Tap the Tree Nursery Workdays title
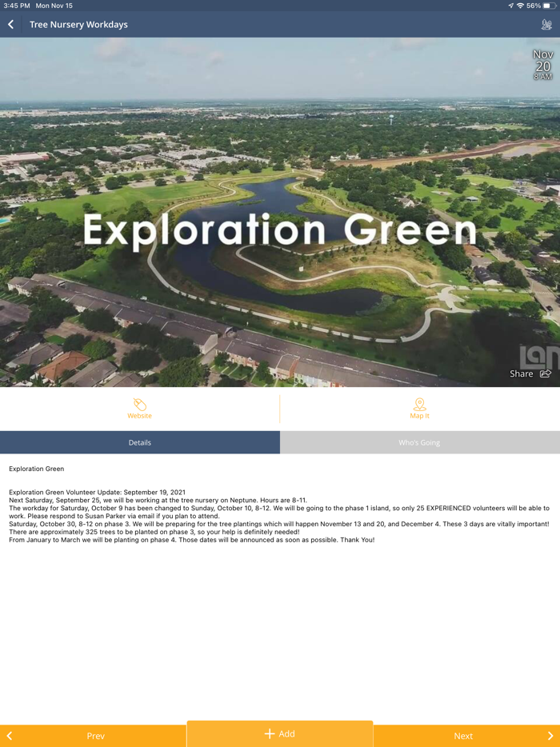The width and height of the screenshot is (560, 747). 78,24
